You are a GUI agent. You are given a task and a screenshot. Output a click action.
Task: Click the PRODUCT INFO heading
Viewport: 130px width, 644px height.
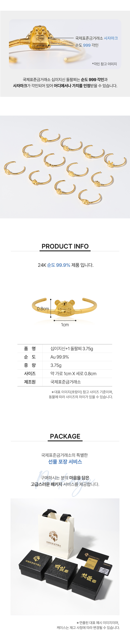click(x=65, y=246)
